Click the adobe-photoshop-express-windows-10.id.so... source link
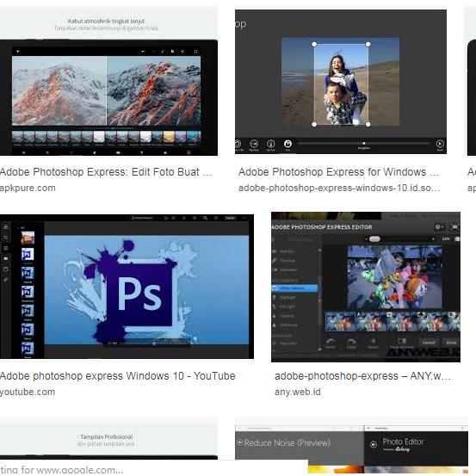 click(339, 188)
